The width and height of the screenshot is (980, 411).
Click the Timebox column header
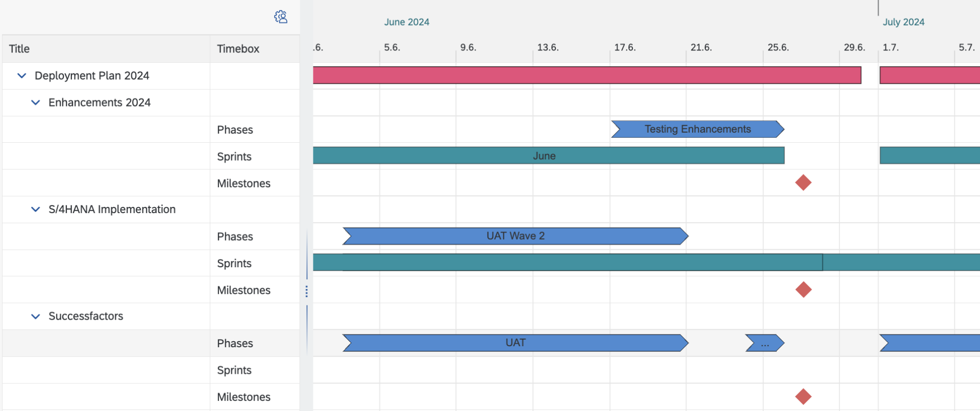238,49
